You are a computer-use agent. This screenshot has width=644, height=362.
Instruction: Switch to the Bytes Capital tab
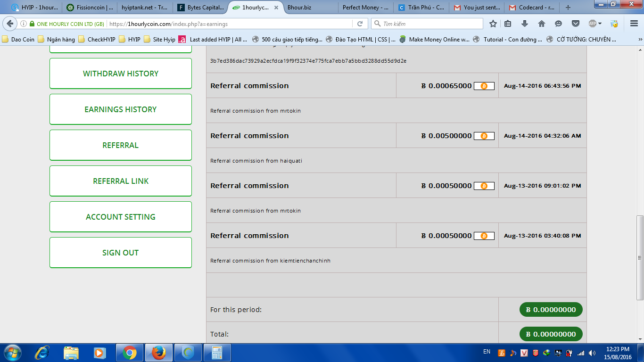(x=200, y=8)
